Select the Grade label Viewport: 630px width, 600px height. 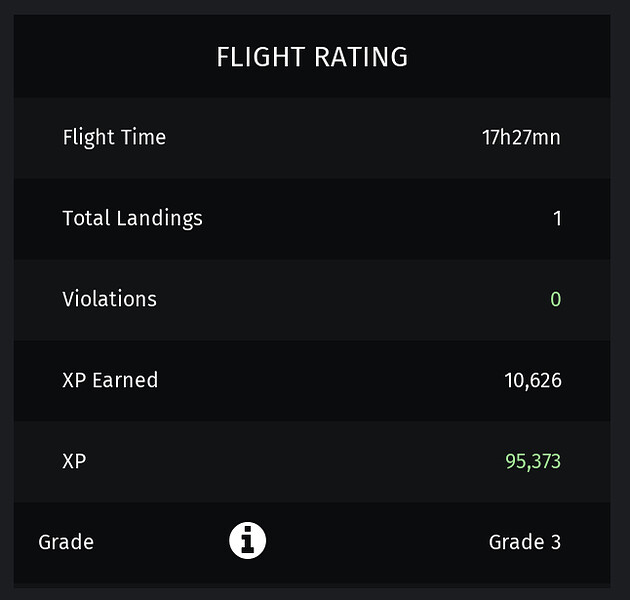[66, 542]
